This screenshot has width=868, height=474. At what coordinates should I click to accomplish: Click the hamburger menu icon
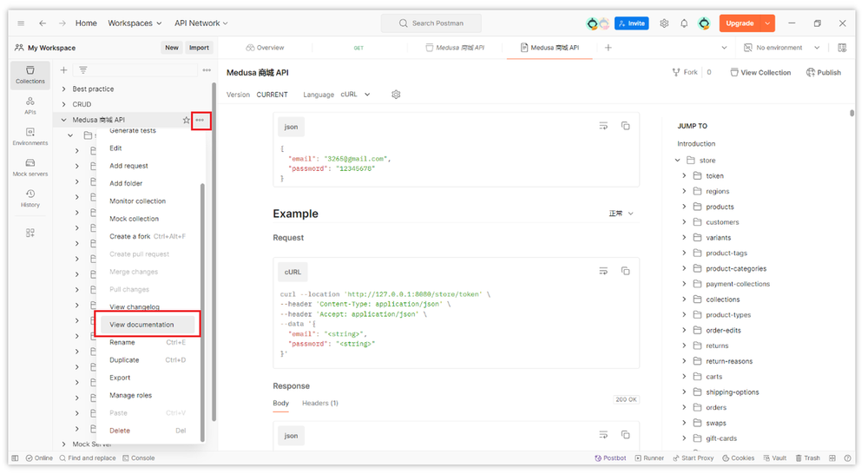click(21, 23)
